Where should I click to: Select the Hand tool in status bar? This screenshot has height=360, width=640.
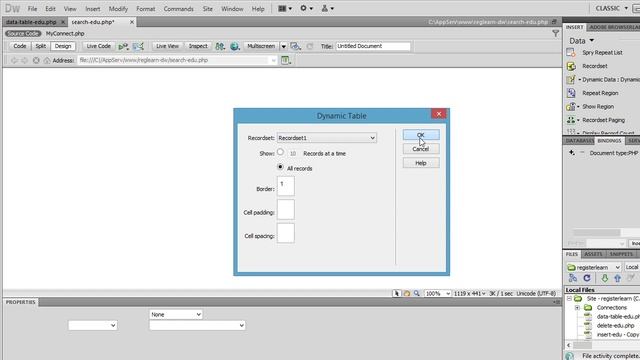coord(407,293)
